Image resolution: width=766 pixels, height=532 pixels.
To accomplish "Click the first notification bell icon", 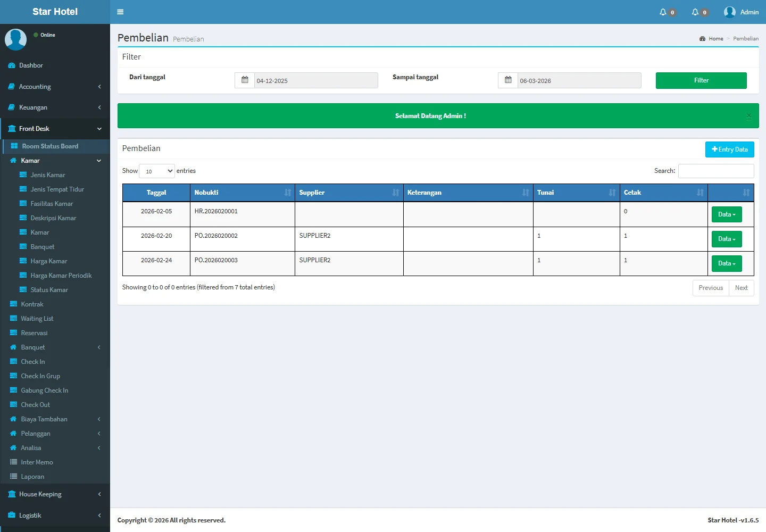I will [x=663, y=12].
